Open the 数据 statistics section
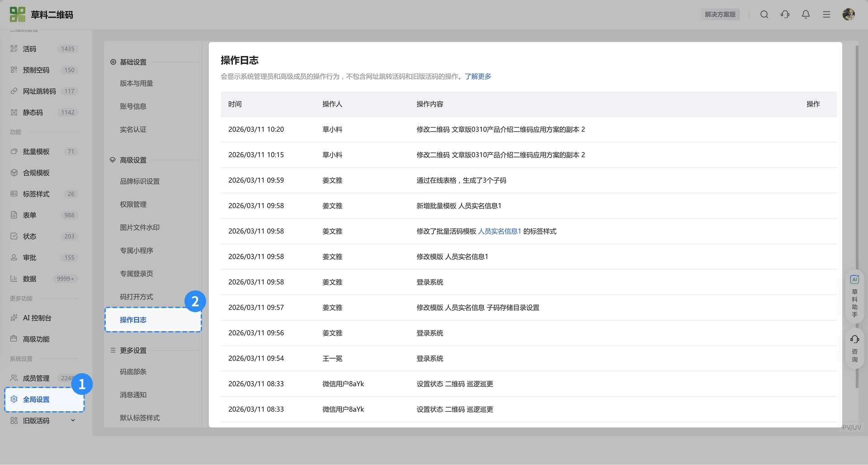Image resolution: width=868 pixels, height=465 pixels. click(30, 279)
